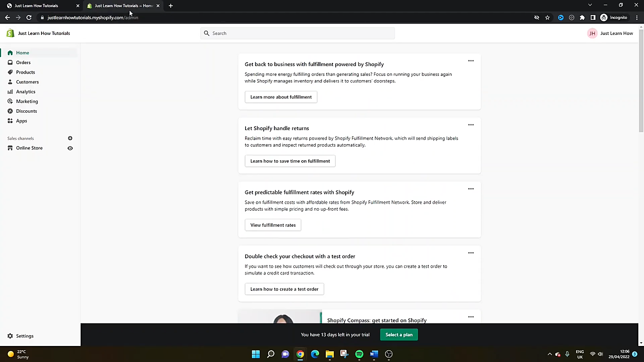Click View fulfillment rates button
Viewport: 644px width, 362px height.
(x=273, y=225)
